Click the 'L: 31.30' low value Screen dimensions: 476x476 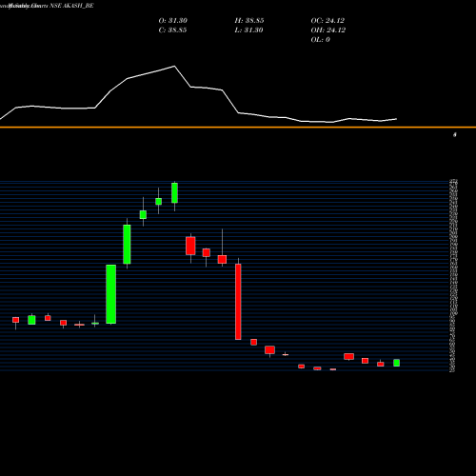click(248, 30)
